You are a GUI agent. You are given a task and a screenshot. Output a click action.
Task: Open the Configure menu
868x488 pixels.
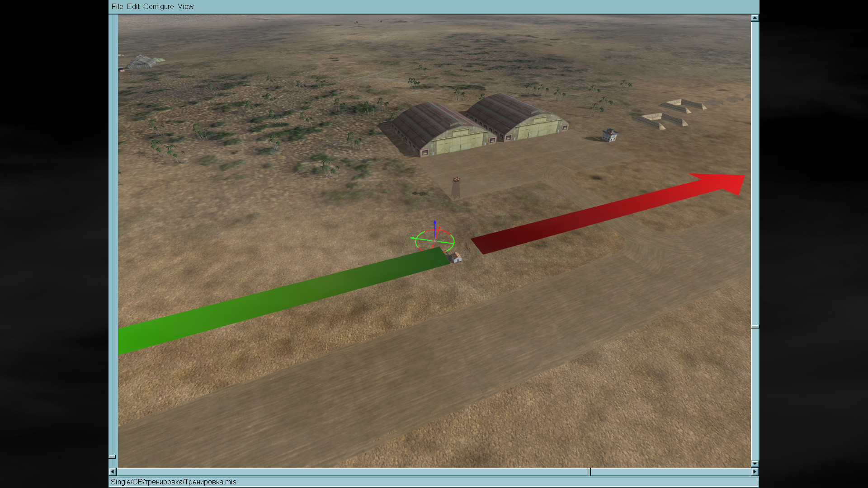(158, 6)
